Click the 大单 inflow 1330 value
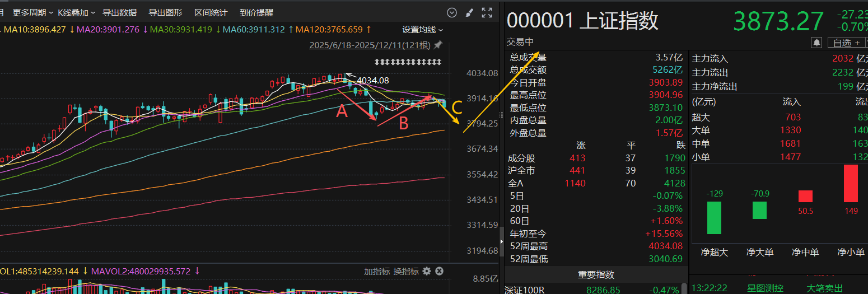 click(791, 130)
